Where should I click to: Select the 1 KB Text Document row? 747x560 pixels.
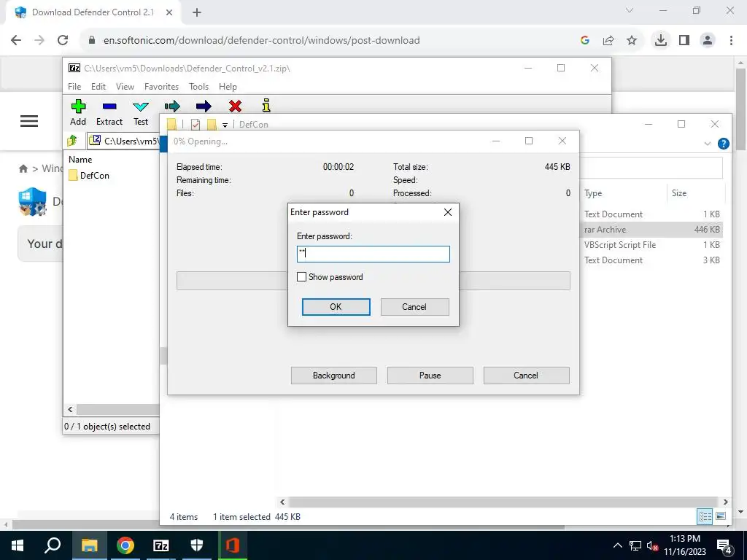652,214
